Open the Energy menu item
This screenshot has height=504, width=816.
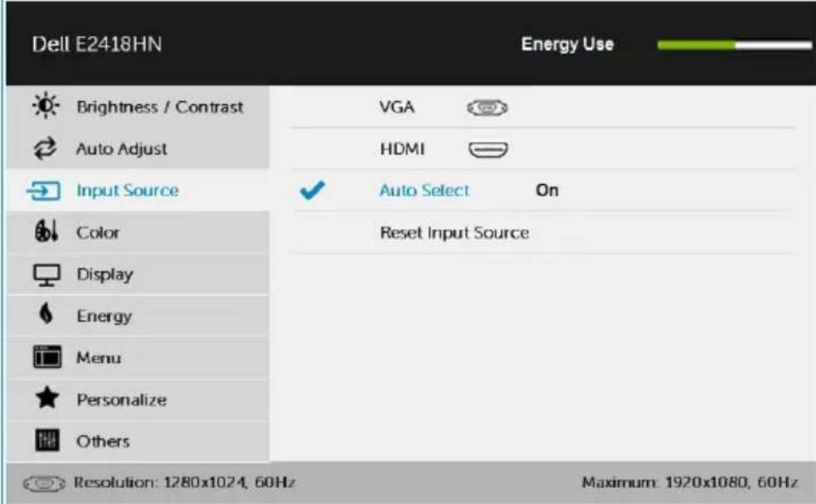click(x=138, y=315)
